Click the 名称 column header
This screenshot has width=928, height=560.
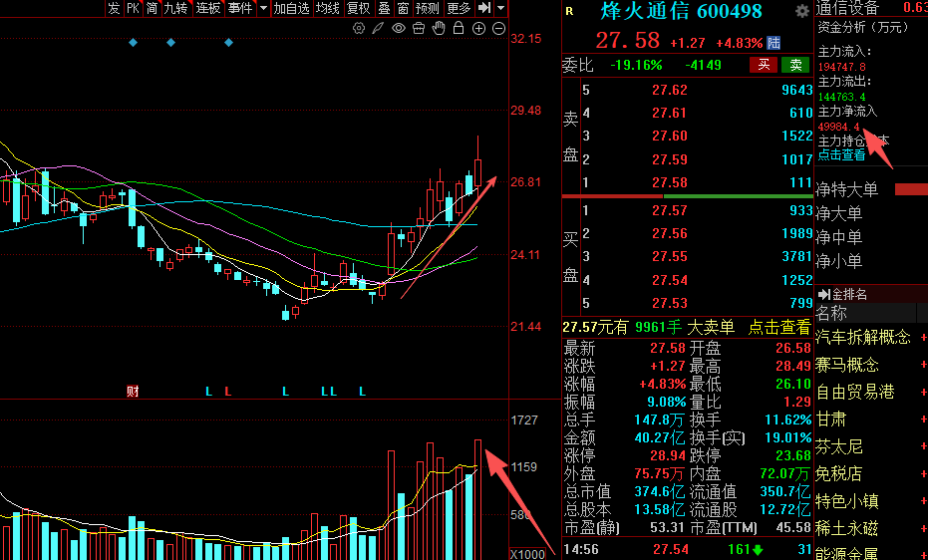pyautogui.click(x=831, y=313)
